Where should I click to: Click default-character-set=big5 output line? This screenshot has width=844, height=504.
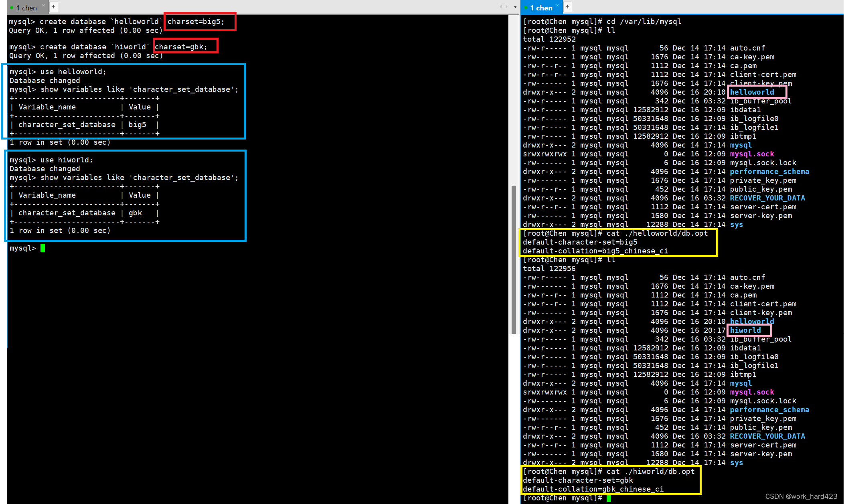coord(580,242)
